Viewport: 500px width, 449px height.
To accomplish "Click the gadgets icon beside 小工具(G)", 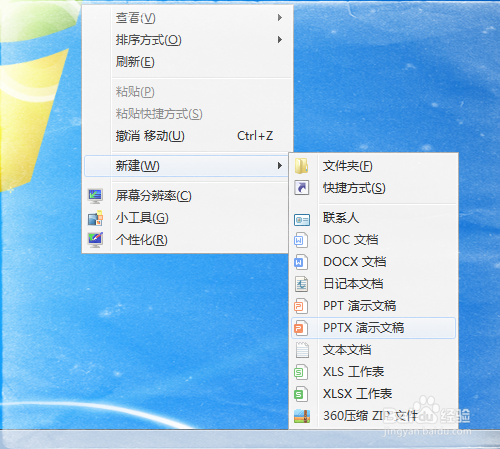I will pyautogui.click(x=95, y=218).
